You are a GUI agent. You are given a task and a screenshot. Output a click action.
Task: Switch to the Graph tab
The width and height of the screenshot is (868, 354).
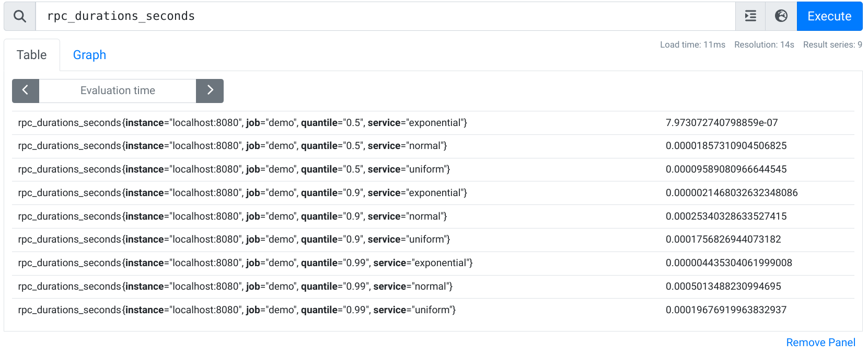point(89,54)
